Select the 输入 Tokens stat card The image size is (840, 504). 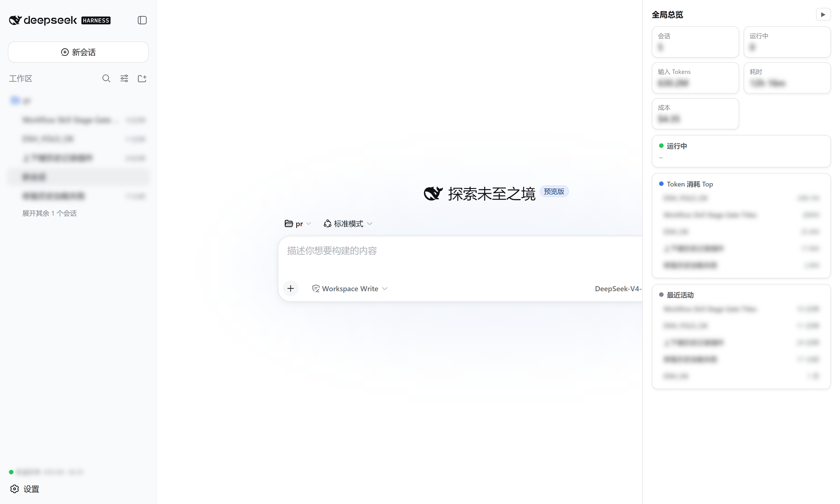tap(695, 78)
